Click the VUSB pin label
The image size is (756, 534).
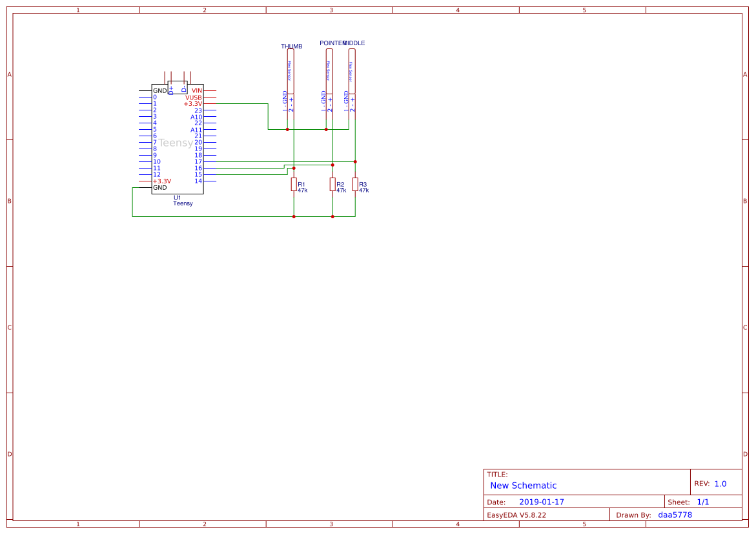(194, 97)
